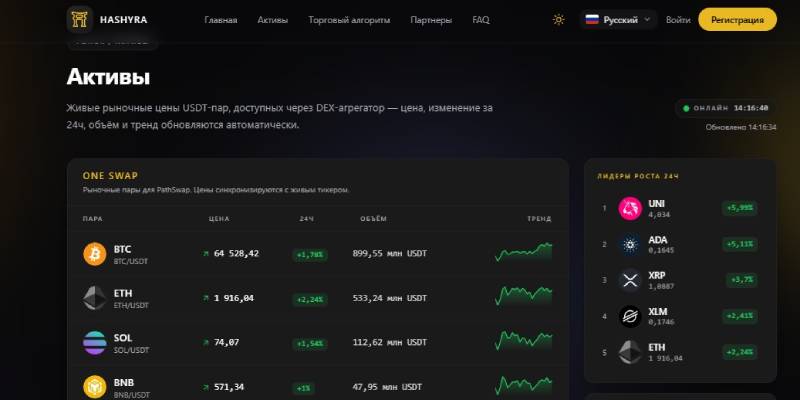The image size is (800, 400).
Task: Click the Ethereum icon in leaders list
Action: tap(630, 352)
